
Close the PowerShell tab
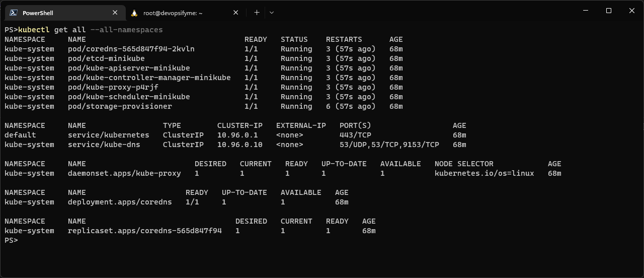pyautogui.click(x=115, y=13)
